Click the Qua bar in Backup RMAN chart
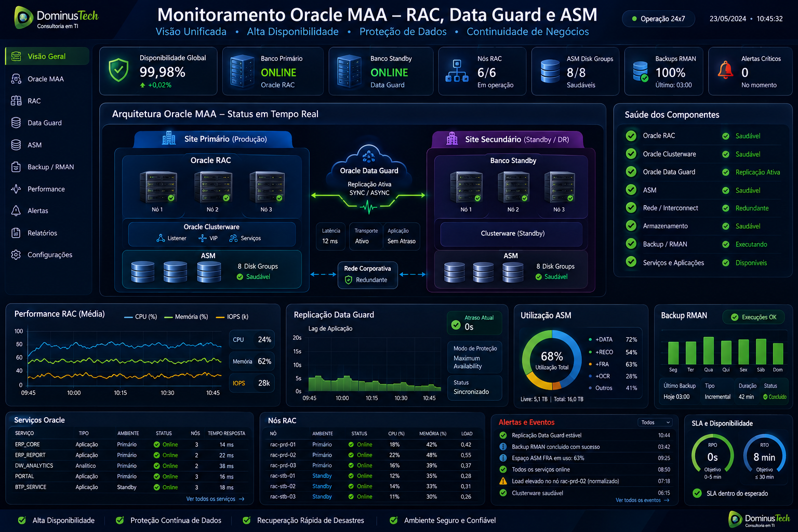This screenshot has height=532, width=798. (708, 350)
